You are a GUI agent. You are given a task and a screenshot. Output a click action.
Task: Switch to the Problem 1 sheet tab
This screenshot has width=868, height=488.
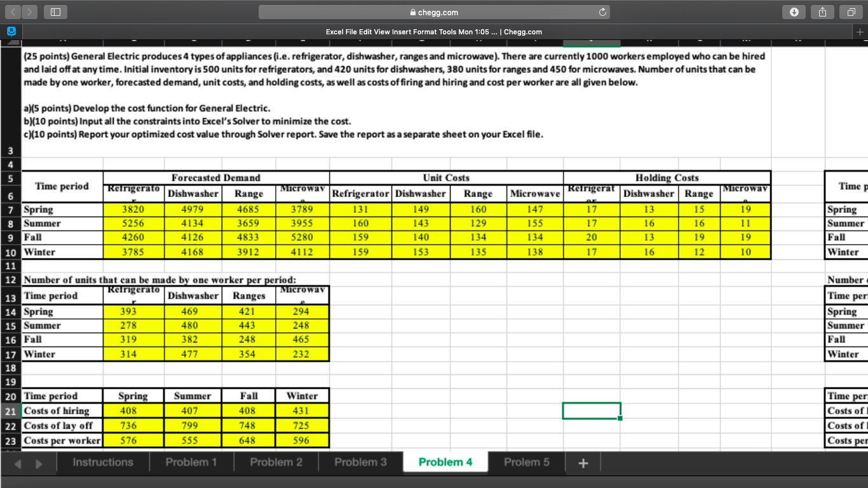192,463
